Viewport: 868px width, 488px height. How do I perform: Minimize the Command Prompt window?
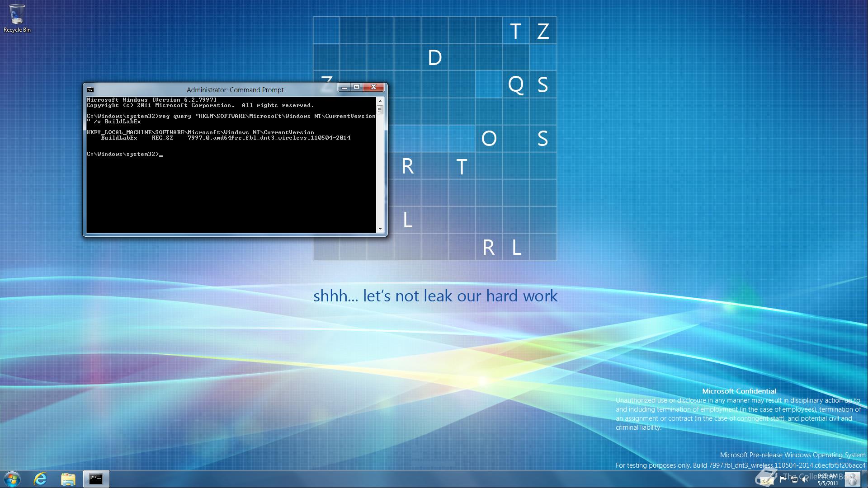344,87
